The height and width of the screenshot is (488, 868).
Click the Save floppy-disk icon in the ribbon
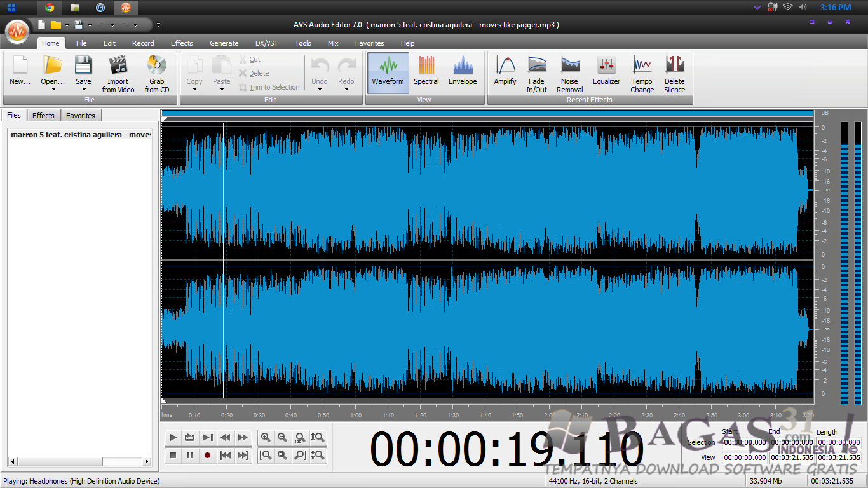pyautogui.click(x=83, y=65)
